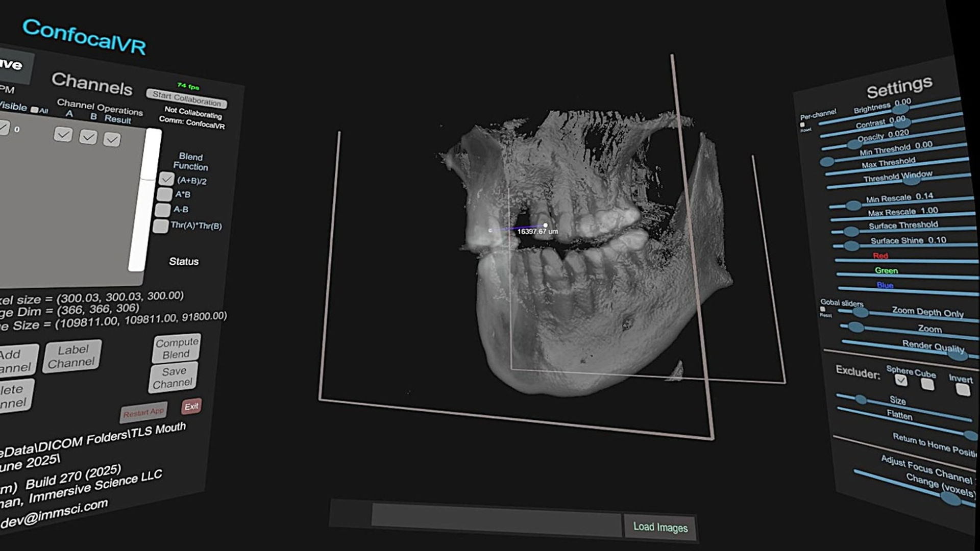Click the Label Channel button
This screenshot has width=980, height=551.
coord(72,356)
